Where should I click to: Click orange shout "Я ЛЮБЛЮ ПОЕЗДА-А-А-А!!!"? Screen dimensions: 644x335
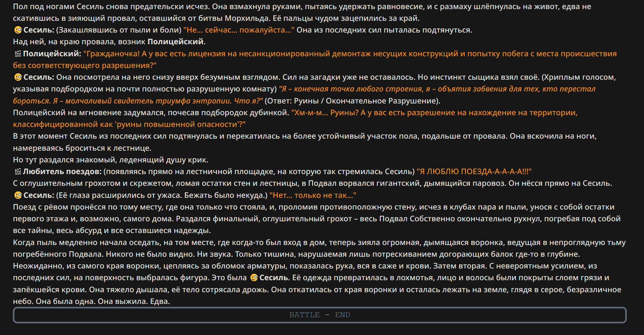click(474, 171)
